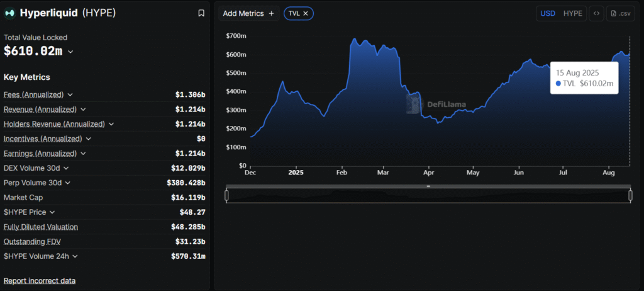Expand Perp Volume 30d details
The width and height of the screenshot is (644, 291).
point(68,183)
